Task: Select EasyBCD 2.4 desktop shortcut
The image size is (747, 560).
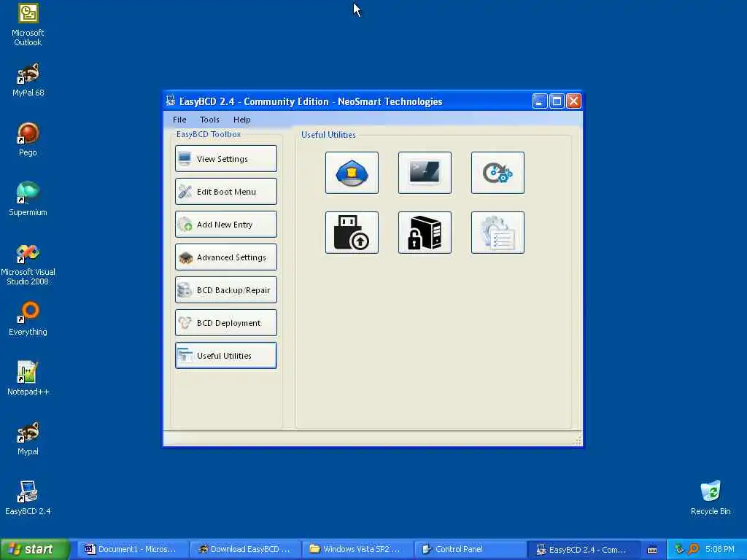Action: coord(28,498)
